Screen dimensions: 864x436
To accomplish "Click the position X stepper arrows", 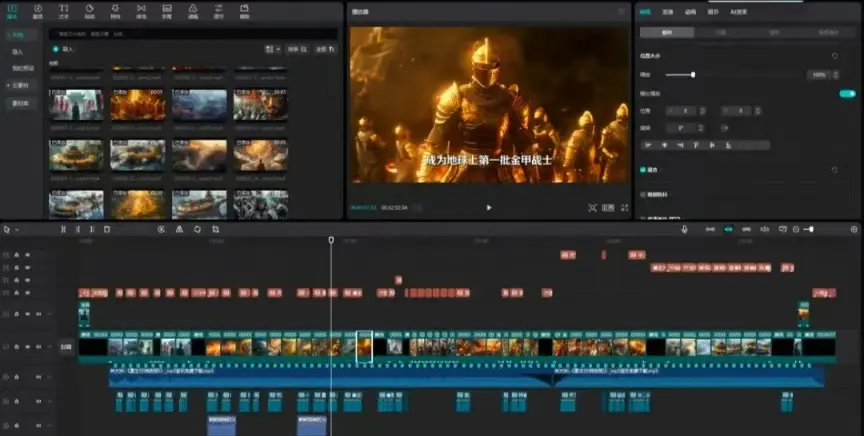I will [x=702, y=111].
